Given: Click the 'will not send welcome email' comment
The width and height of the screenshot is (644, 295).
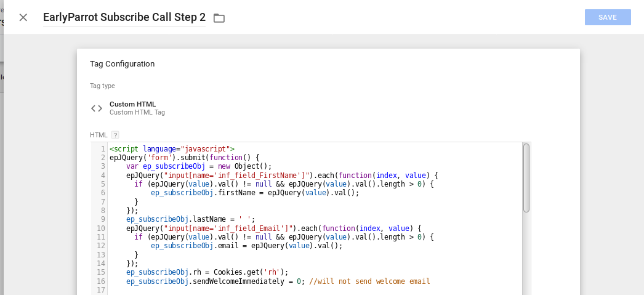Looking at the screenshot, I should [369, 281].
